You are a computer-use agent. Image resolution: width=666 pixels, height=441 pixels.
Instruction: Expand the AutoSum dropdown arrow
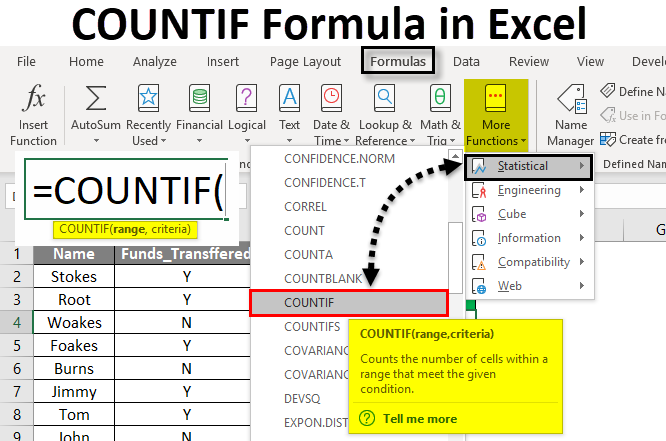[96, 141]
